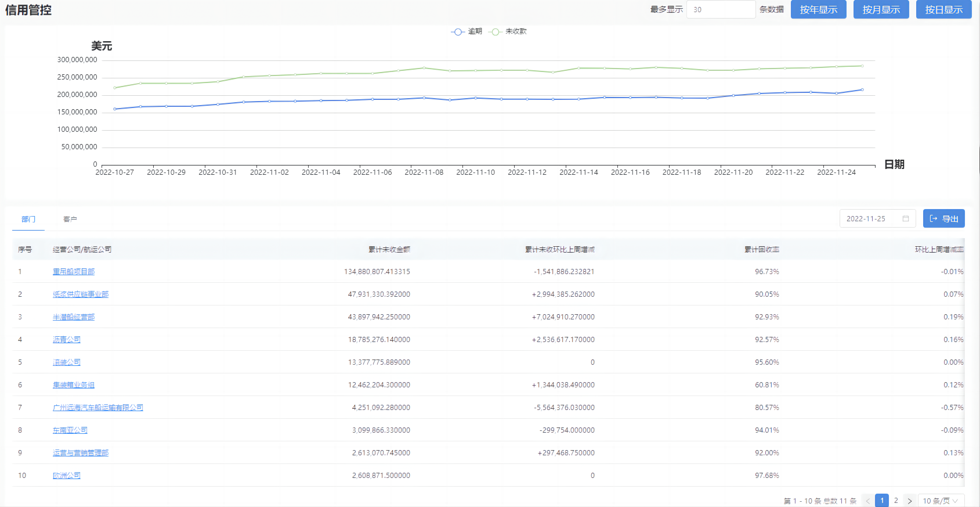Select pagination page 1
Screen dimensions: 980x507
click(x=882, y=501)
